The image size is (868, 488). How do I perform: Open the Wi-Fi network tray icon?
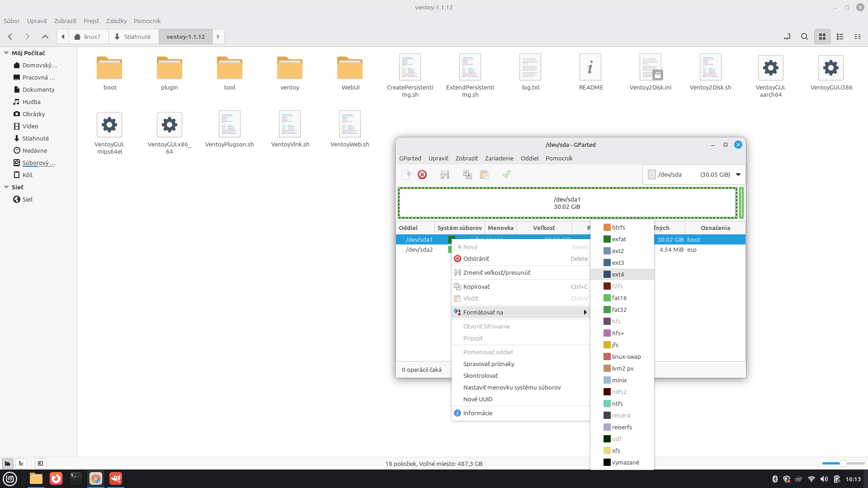click(x=811, y=479)
